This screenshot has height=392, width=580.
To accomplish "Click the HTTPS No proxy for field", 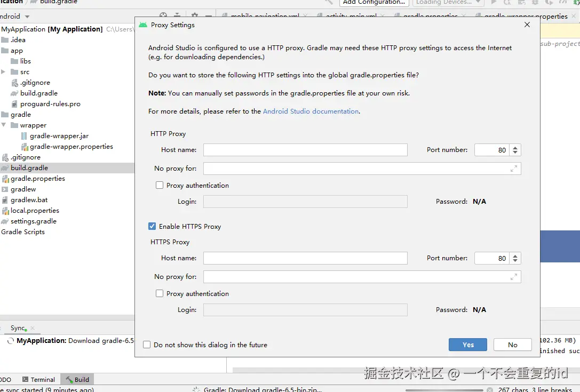I will tap(362, 277).
